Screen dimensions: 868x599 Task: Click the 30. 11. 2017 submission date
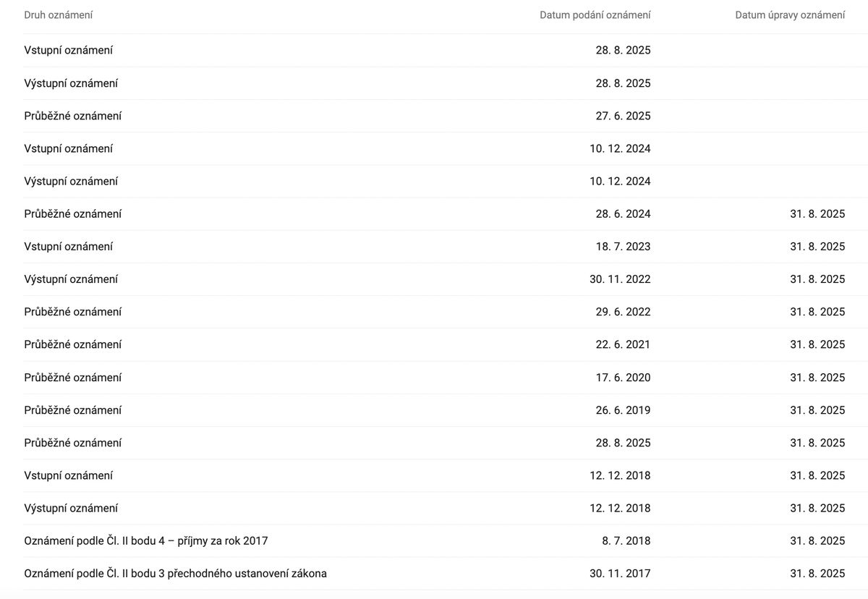tap(620, 574)
